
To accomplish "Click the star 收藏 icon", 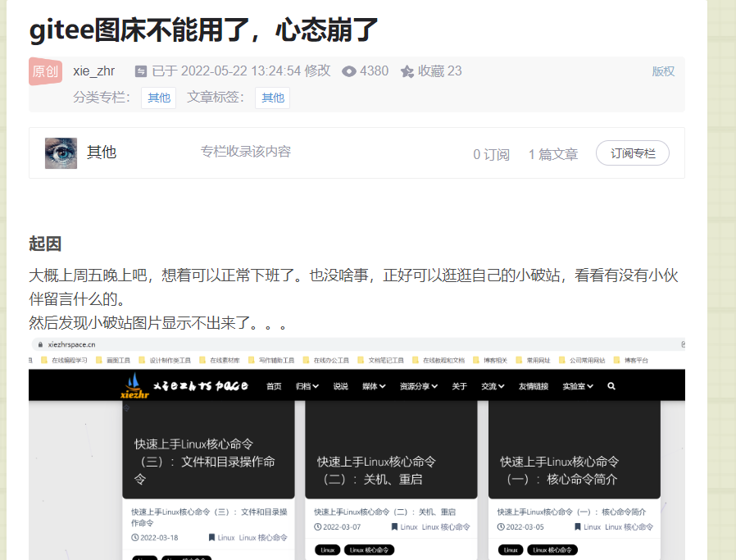I will click(x=407, y=71).
